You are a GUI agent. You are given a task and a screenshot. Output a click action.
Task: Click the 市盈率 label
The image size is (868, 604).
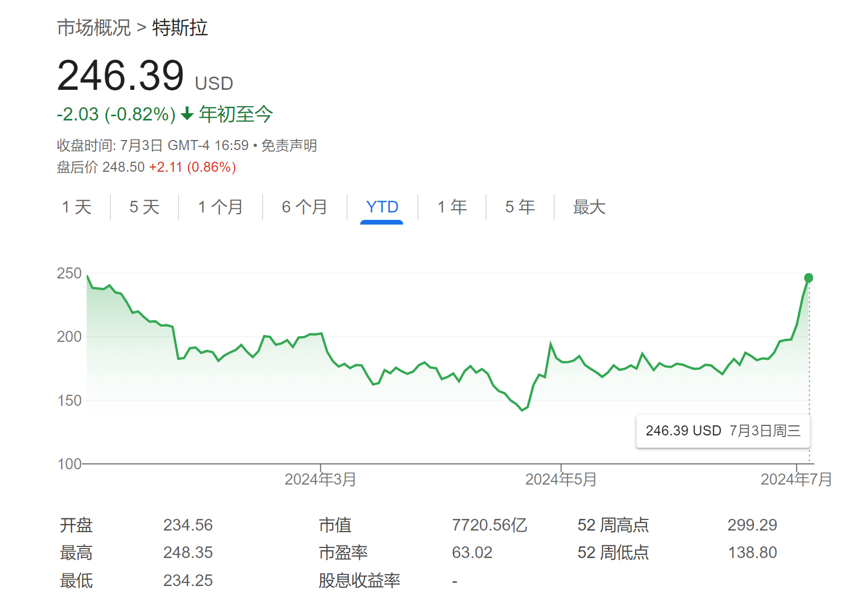tap(343, 552)
